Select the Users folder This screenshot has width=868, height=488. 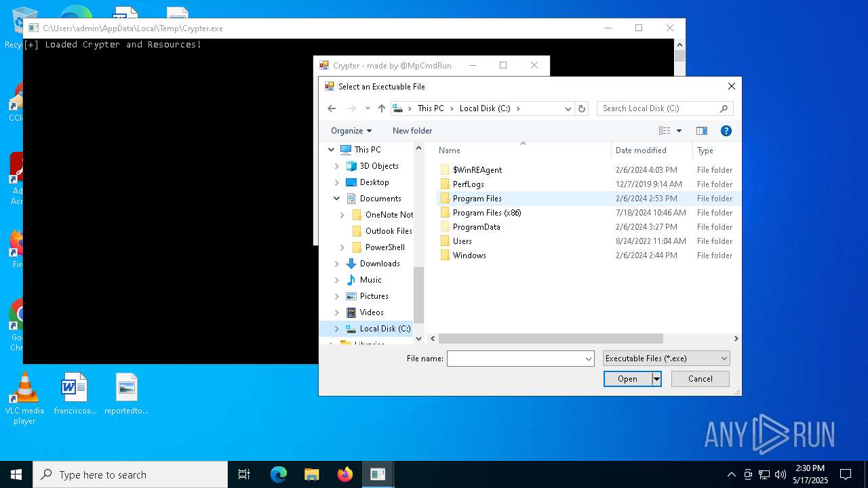pyautogui.click(x=462, y=241)
